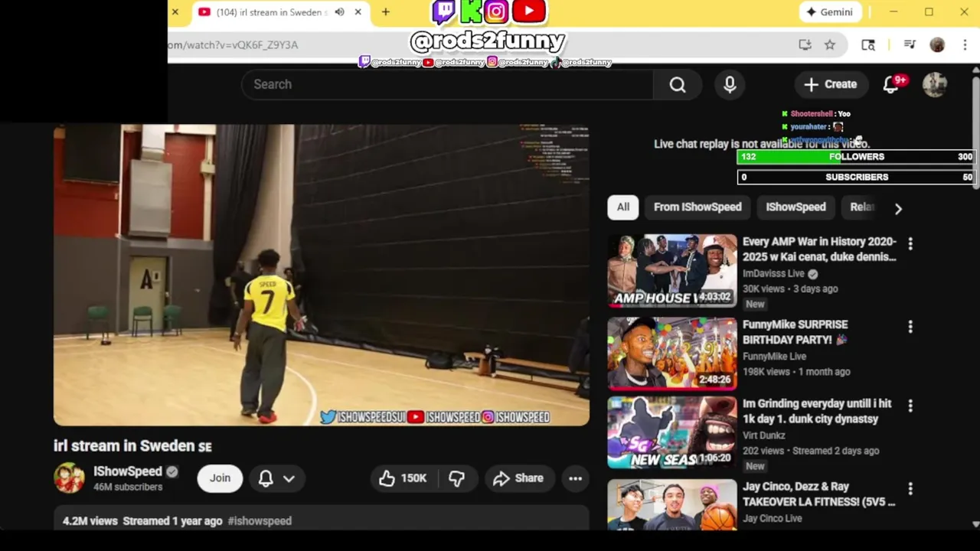Open the Gemini button in title bar
This screenshot has height=551, width=980.
830,12
